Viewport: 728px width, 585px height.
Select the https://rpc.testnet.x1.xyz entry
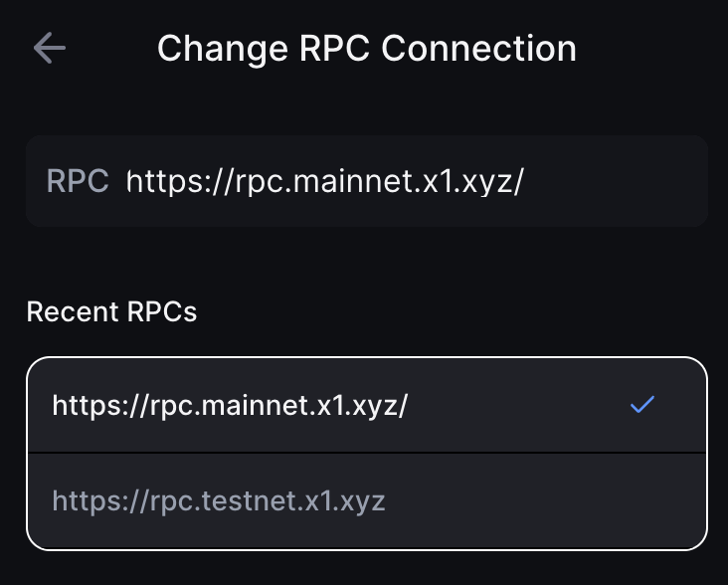pyautogui.click(x=219, y=500)
